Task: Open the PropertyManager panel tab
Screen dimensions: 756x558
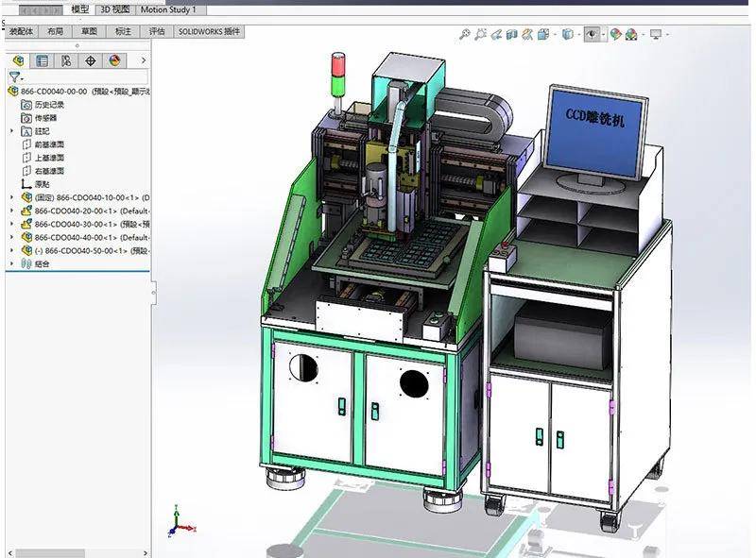Action: 43,60
